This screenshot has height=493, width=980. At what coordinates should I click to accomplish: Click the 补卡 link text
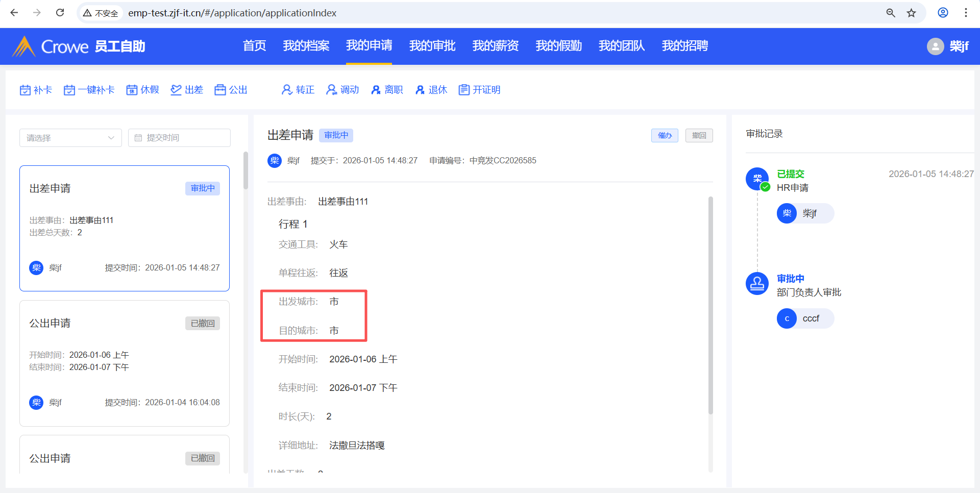[43, 90]
